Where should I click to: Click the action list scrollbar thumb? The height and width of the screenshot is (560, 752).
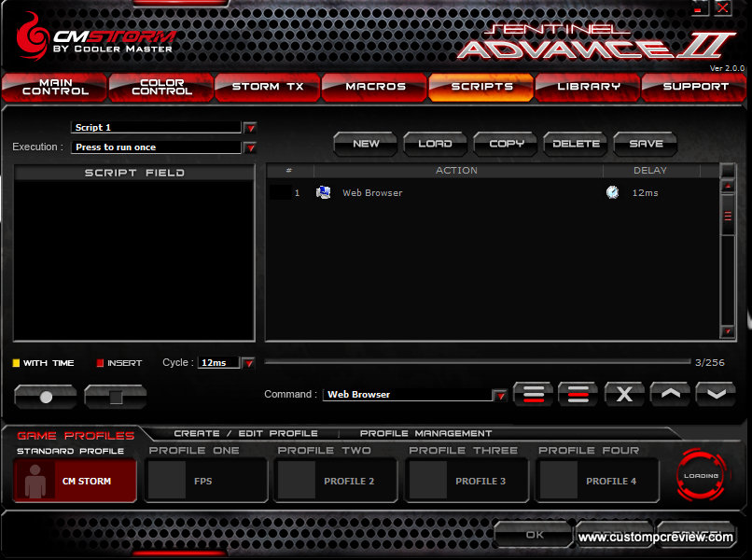point(728,216)
